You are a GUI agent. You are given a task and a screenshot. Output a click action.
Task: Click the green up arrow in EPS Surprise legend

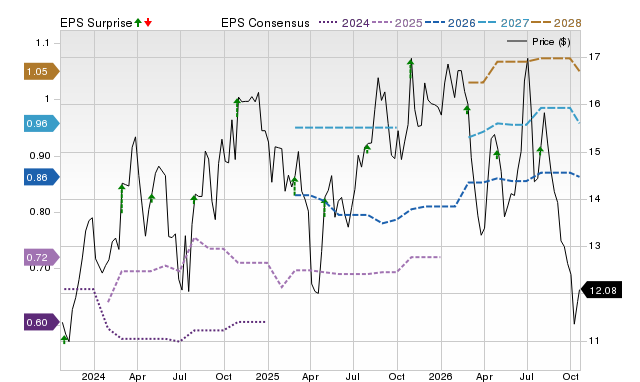(x=138, y=23)
